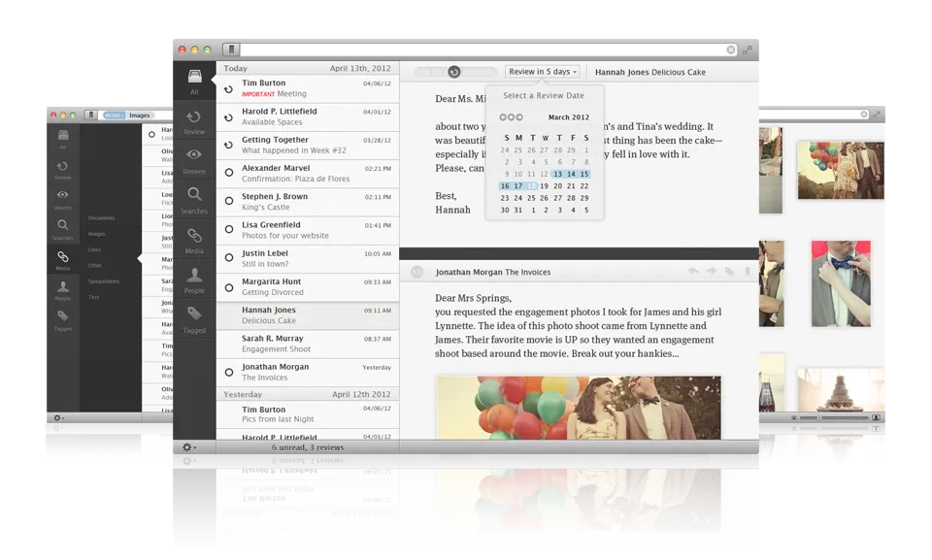The width and height of the screenshot is (932, 560).
Task: Toggle unread circle for Alexander Marvel
Action: point(229,173)
